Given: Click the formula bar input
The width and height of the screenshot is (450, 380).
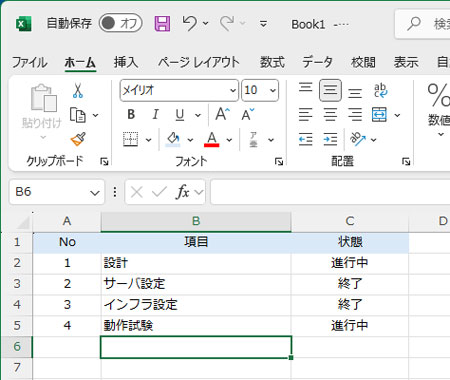Looking at the screenshot, I should [330, 192].
